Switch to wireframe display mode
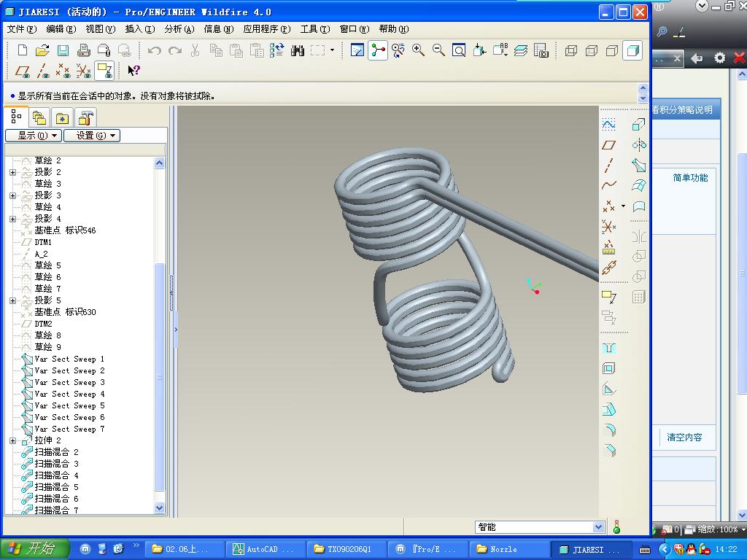 [570, 50]
